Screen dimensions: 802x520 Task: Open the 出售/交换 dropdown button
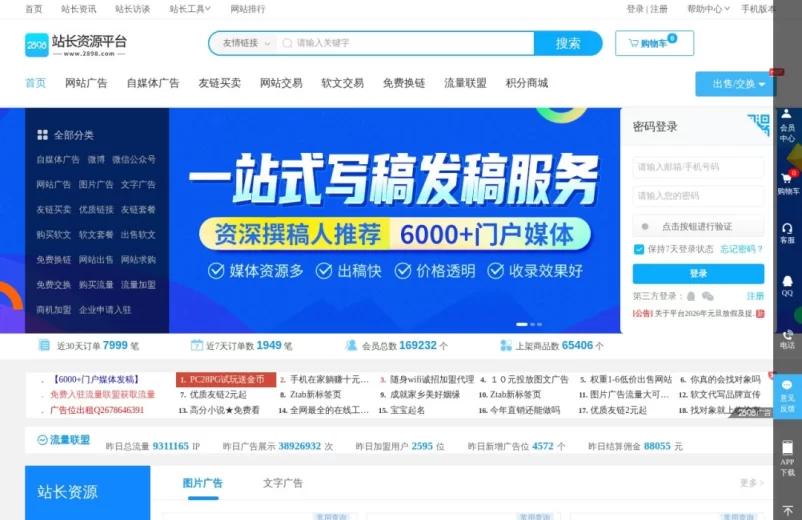point(734,84)
